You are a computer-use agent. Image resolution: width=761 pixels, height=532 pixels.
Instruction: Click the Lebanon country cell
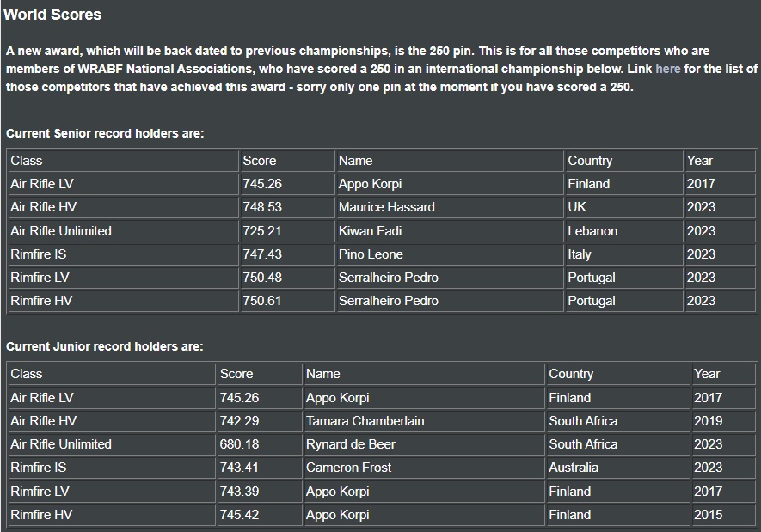(x=624, y=231)
